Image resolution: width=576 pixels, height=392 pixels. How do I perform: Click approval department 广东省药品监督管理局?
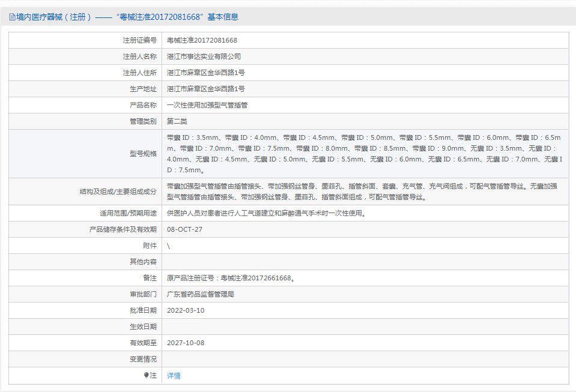tap(200, 294)
